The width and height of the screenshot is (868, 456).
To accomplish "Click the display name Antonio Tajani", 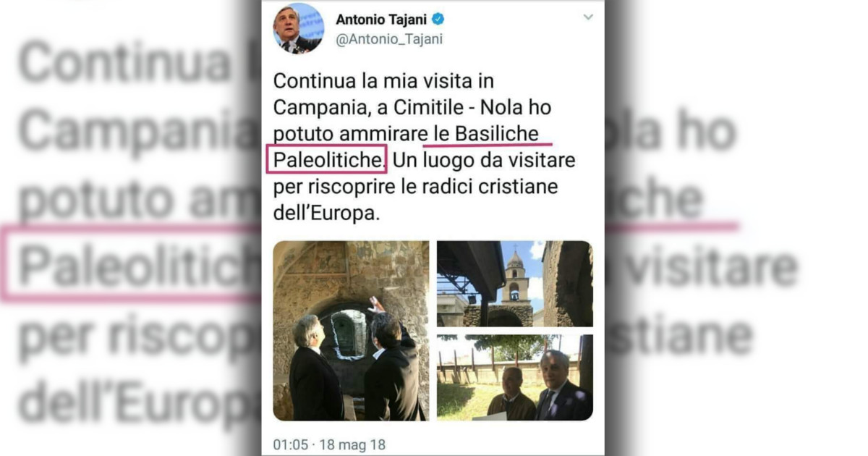I will click(381, 20).
